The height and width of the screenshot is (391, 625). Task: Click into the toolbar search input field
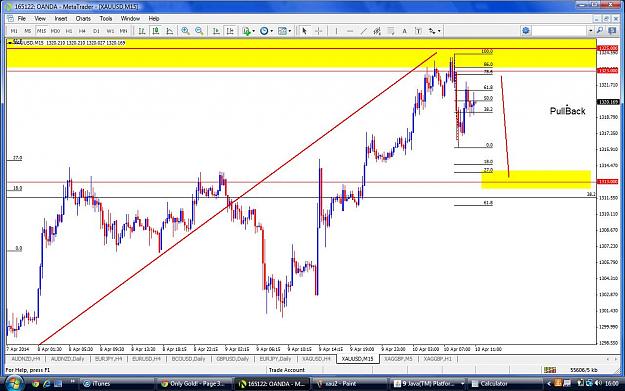pyautogui.click(x=560, y=30)
